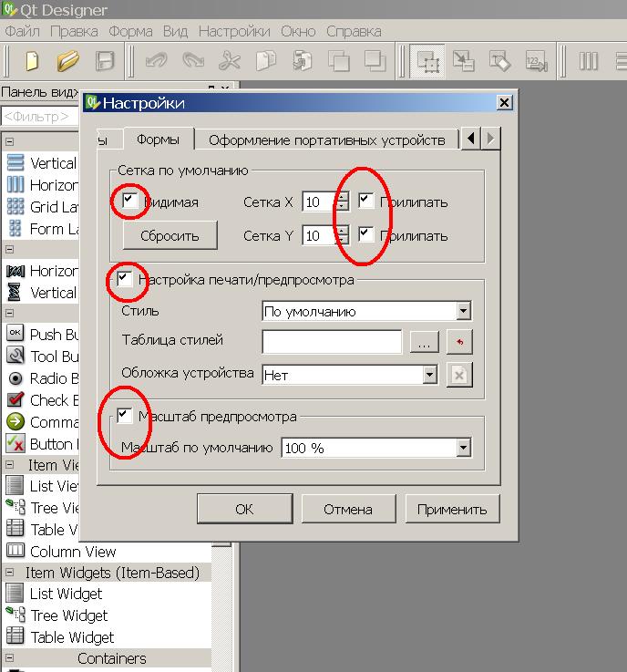Toggle Масштаб предпросмотра group checkbox
Image resolution: width=627 pixels, height=672 pixels.
(125, 415)
